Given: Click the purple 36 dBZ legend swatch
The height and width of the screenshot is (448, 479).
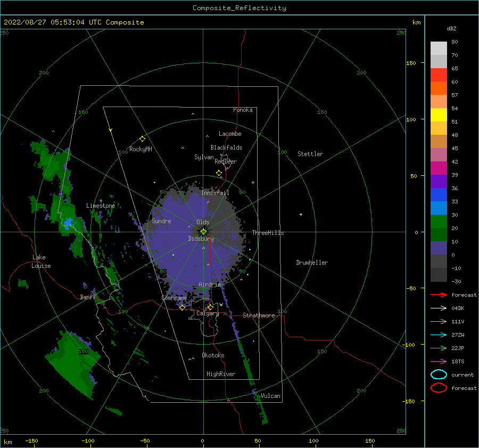Looking at the screenshot, I should 439,181.
